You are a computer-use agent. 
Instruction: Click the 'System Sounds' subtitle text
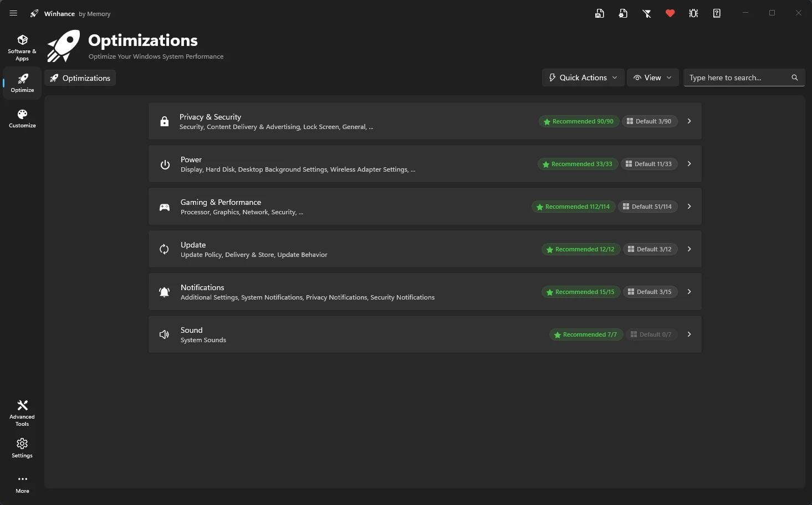203,340
